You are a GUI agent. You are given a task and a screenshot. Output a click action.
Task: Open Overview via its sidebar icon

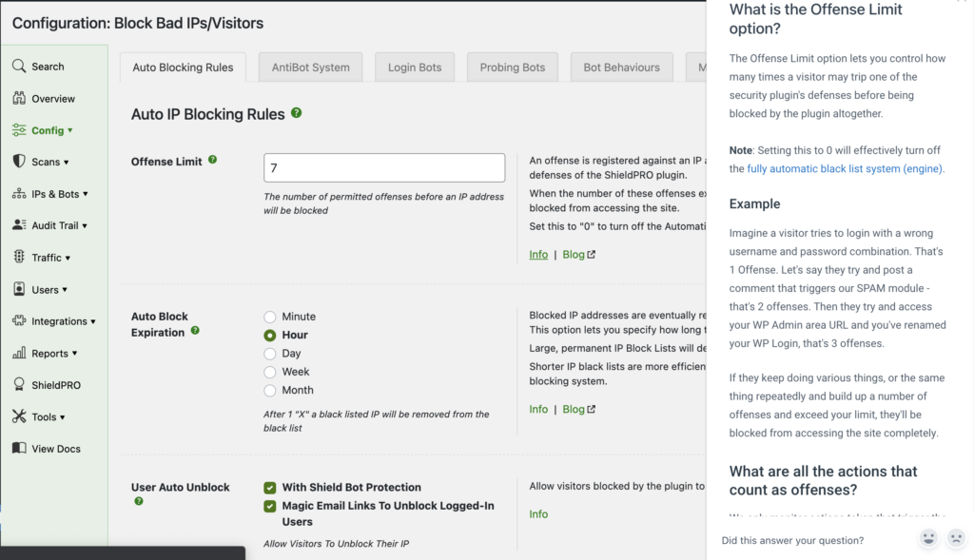[x=19, y=99]
